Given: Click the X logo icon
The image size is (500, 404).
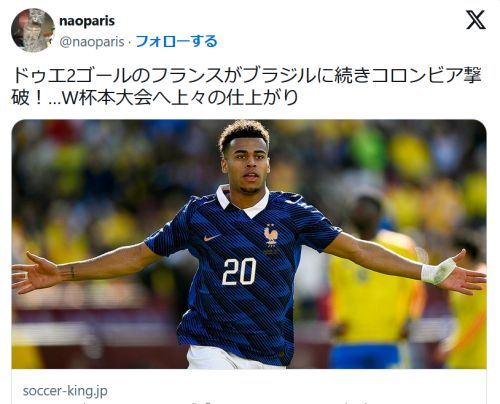Looking at the screenshot, I should tap(476, 20).
